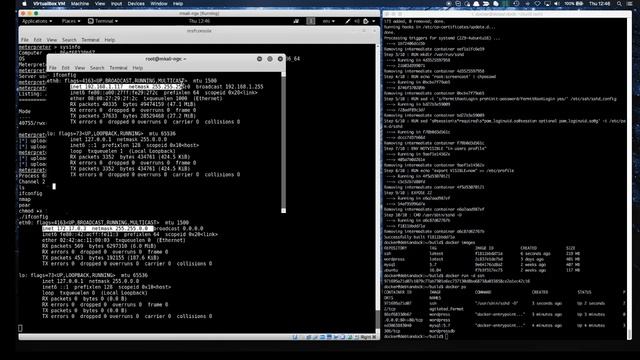Click the bottom cursor prompt in msfconsole

20,328
